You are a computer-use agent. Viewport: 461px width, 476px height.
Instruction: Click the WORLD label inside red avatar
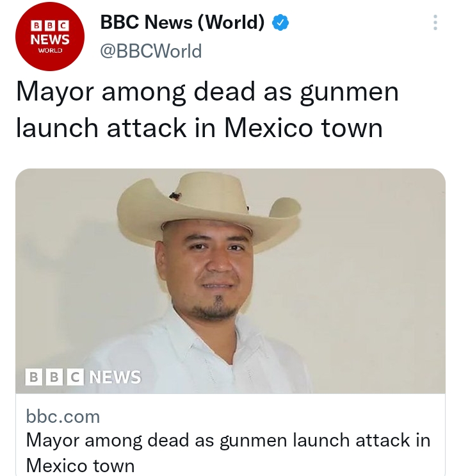pyautogui.click(x=50, y=51)
